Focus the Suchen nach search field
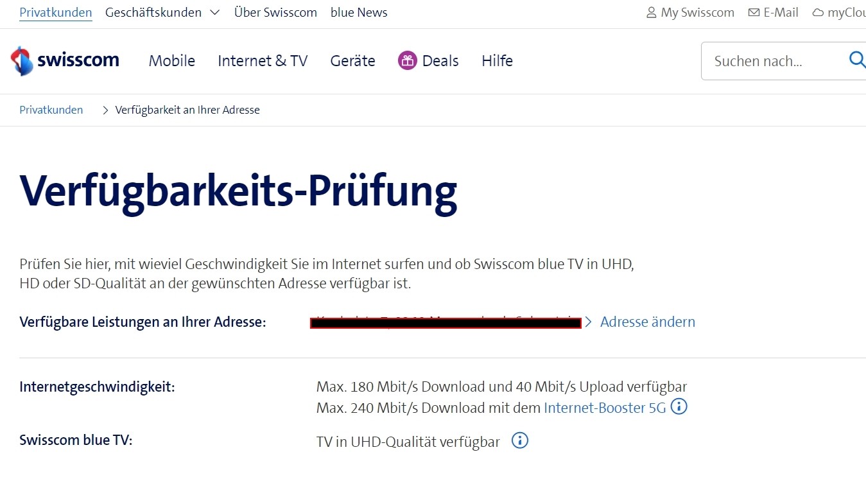866x504 pixels. (x=770, y=61)
